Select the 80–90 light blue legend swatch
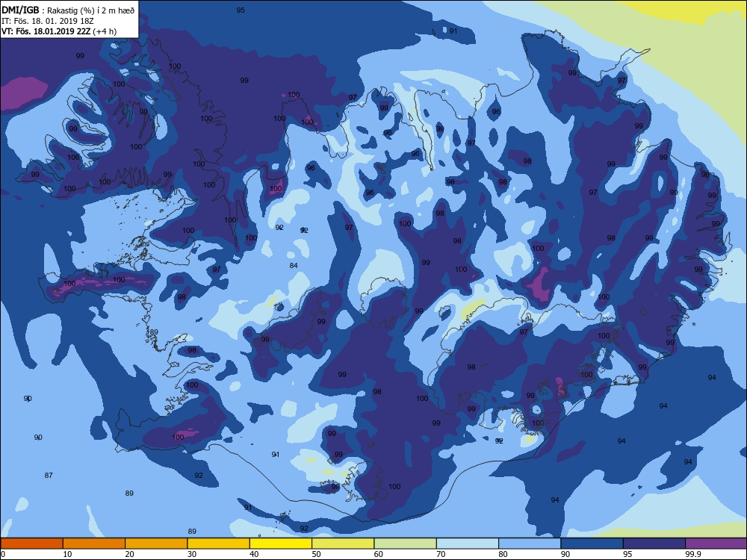The image size is (747, 560). coord(530,544)
